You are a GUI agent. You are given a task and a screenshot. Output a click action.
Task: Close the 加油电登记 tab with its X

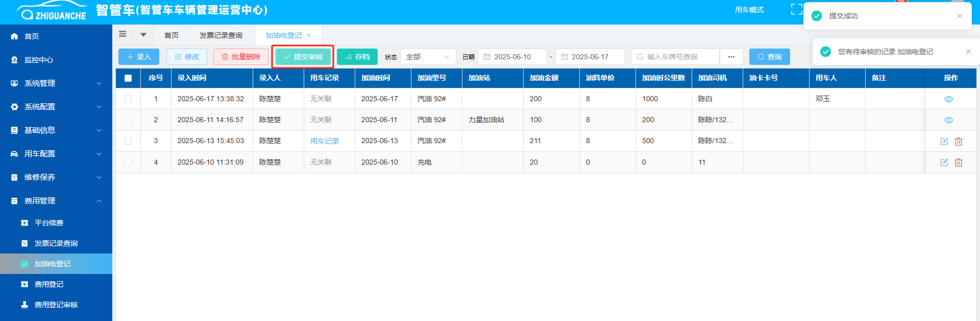309,35
